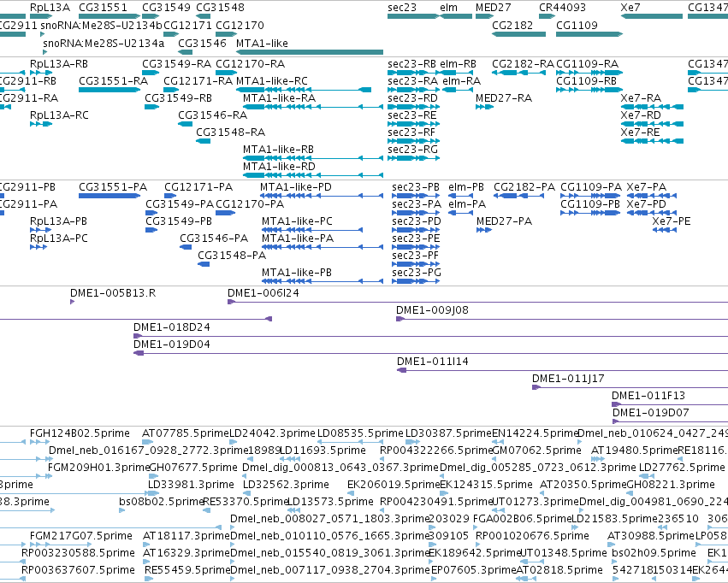Select the CG12171 gene label
Viewport: 728px width, 583px height.
point(187,25)
